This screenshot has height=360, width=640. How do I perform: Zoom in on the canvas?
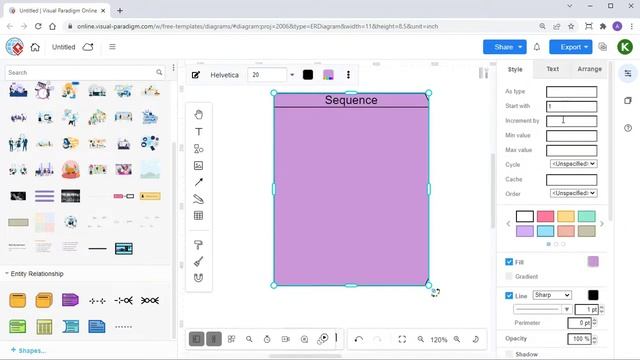tap(457, 339)
